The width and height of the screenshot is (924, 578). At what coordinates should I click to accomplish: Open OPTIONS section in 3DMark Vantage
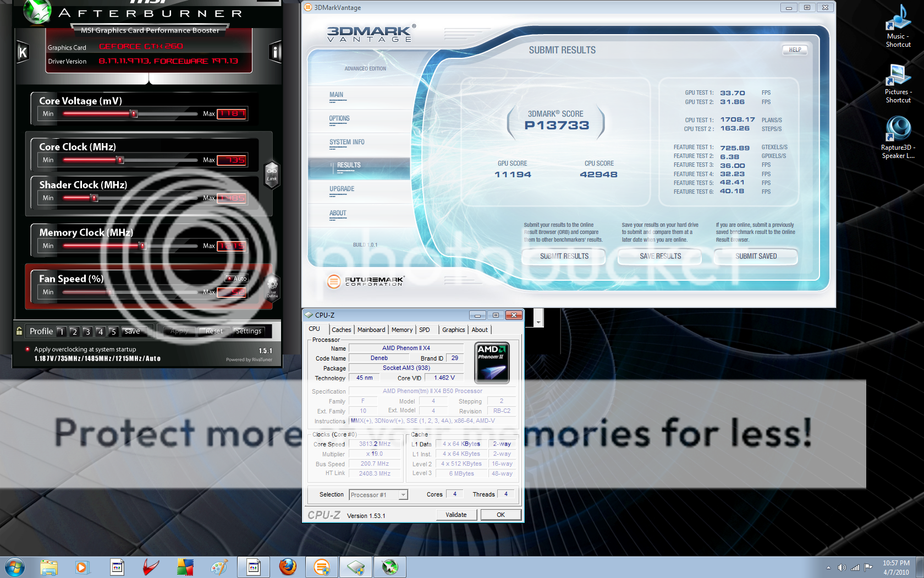pos(359,121)
